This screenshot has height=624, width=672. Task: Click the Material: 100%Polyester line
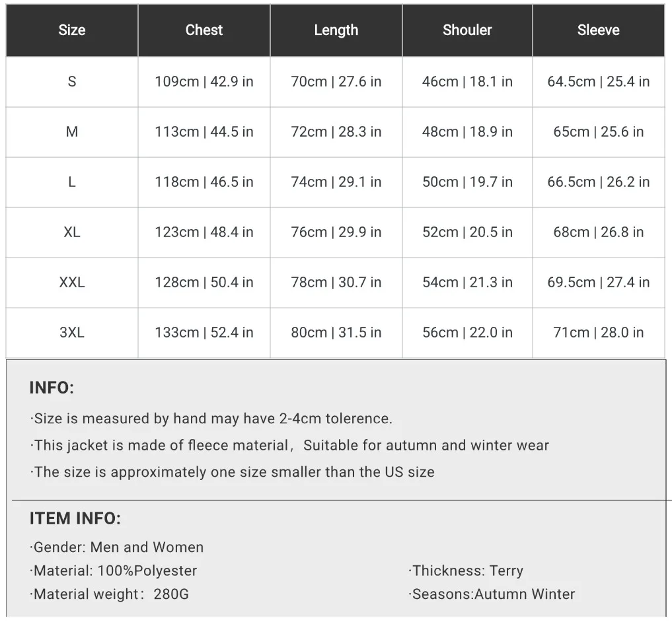coord(114,571)
